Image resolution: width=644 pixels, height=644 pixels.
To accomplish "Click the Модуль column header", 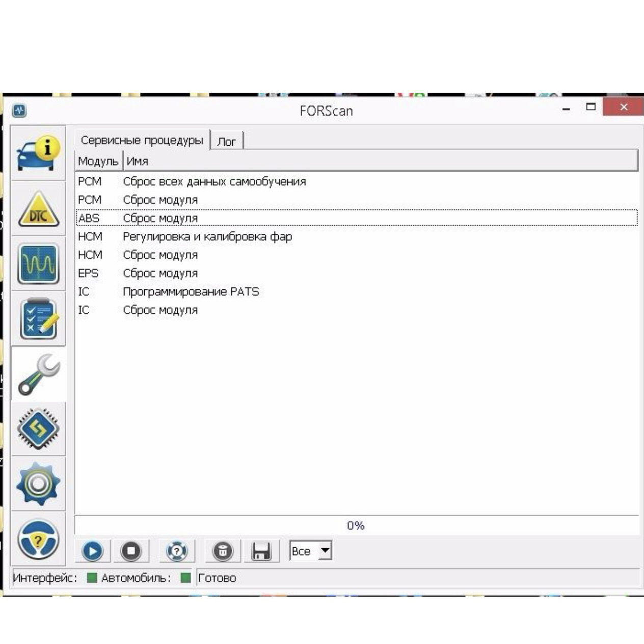I will click(x=98, y=161).
